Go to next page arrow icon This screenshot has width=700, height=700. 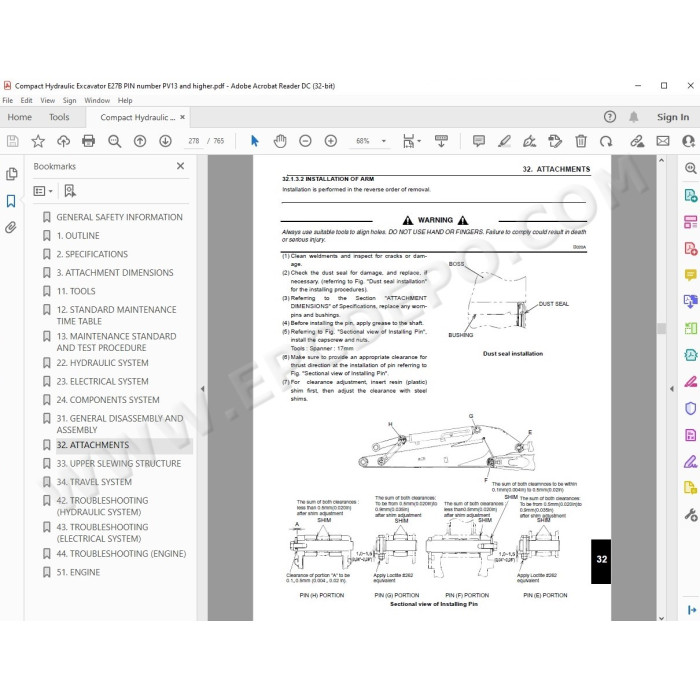165,141
